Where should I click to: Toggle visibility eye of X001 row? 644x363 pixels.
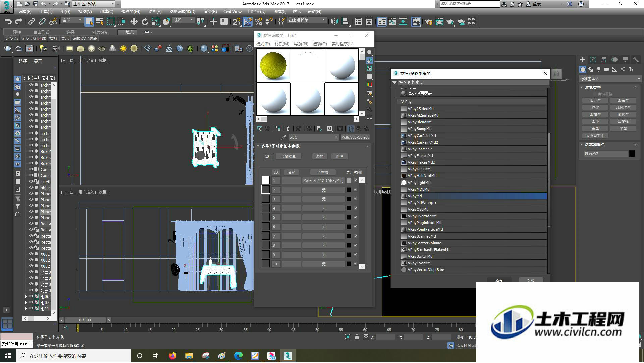[31, 254]
